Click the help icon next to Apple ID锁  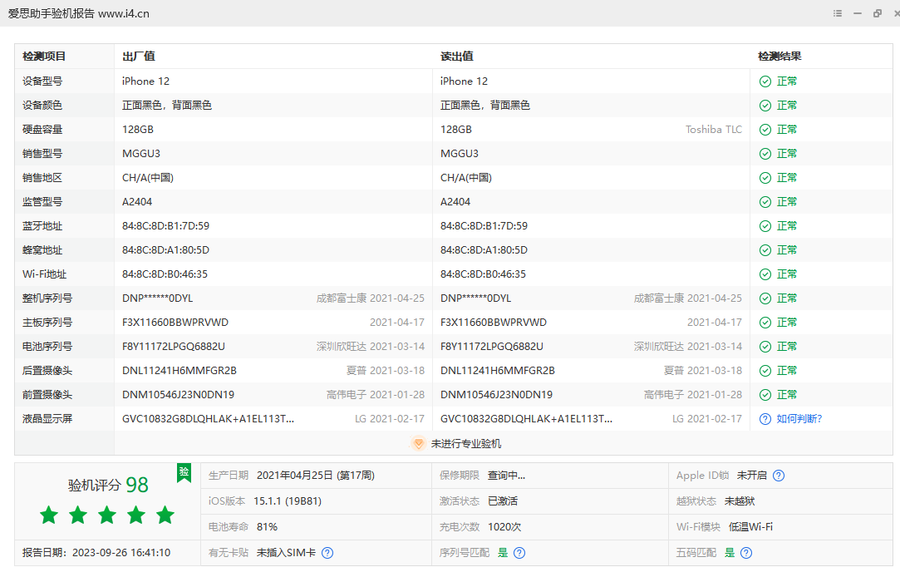[x=778, y=475]
